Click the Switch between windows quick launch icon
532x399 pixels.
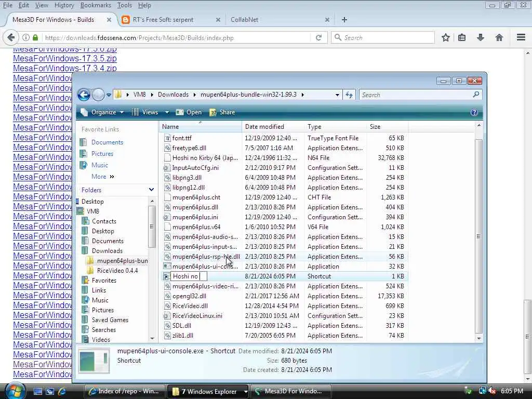pos(50,391)
